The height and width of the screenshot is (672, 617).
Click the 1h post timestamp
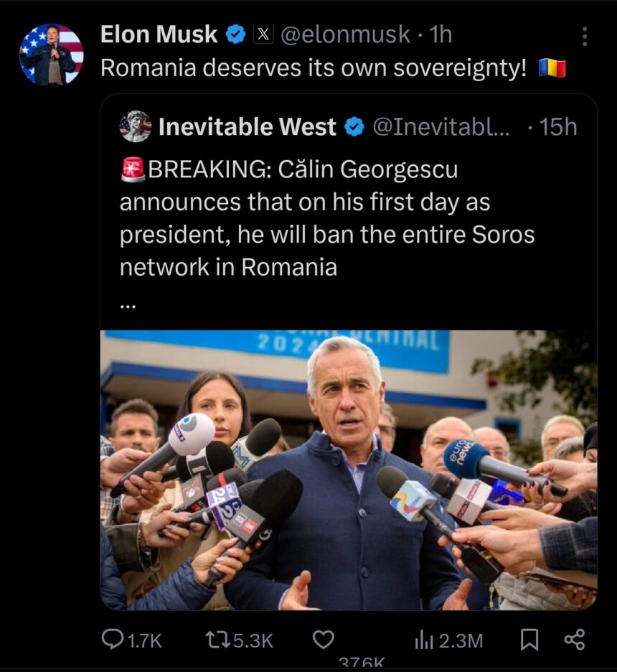pyautogui.click(x=440, y=34)
